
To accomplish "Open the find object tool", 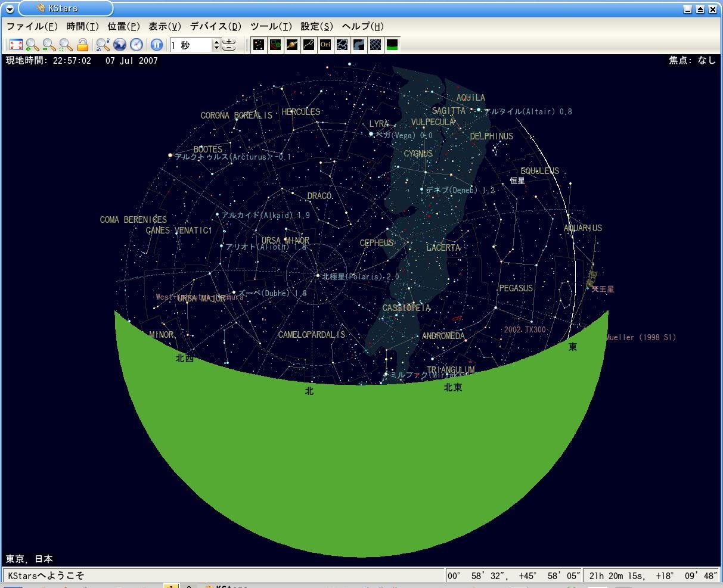I will (x=103, y=45).
